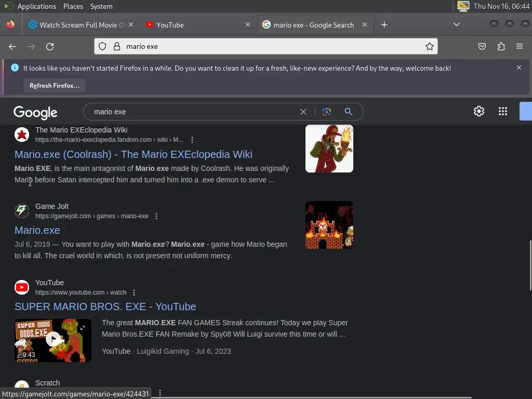Click the the-mario-execlopedia.fandom.com URL text
The height and width of the screenshot is (399, 532).
point(109,139)
